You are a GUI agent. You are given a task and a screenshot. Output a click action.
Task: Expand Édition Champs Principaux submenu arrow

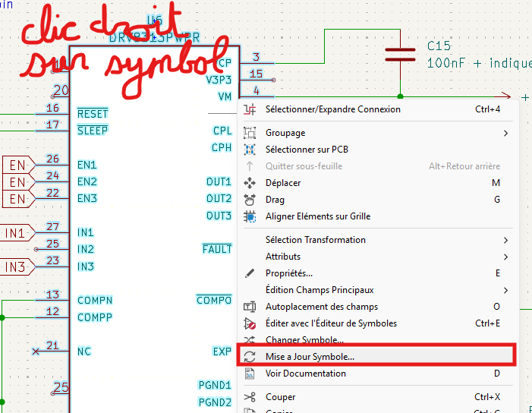click(506, 290)
